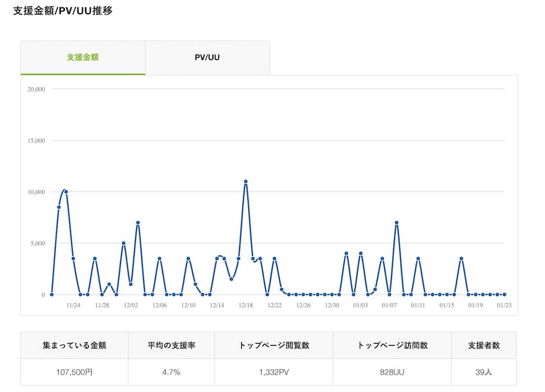545x392 pixels.
Task: Select the 7,000 peak point near 01/08
Action: click(396, 223)
